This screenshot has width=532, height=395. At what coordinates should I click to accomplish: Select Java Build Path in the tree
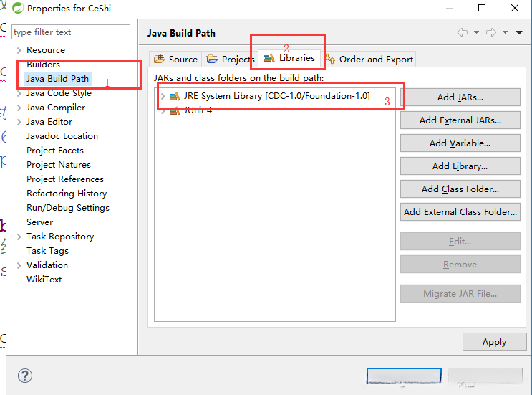(58, 78)
